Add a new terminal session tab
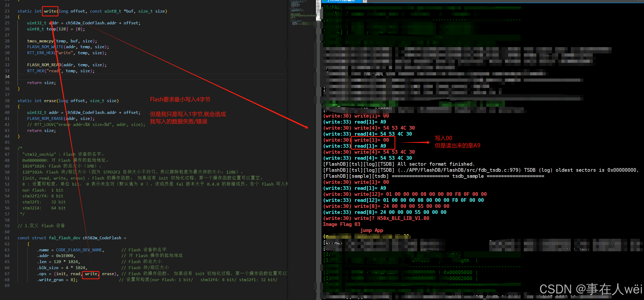 (365, 1)
